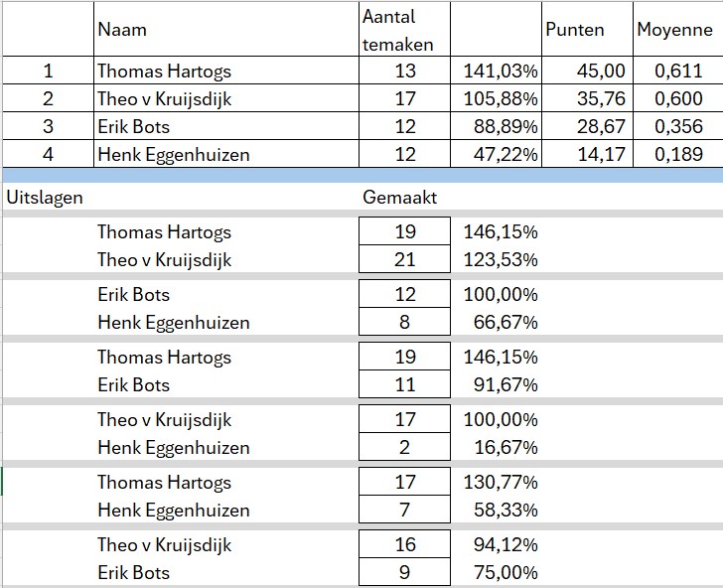Select the rank 1 cell
Viewport: 723px width, 588px height.
click(x=48, y=71)
